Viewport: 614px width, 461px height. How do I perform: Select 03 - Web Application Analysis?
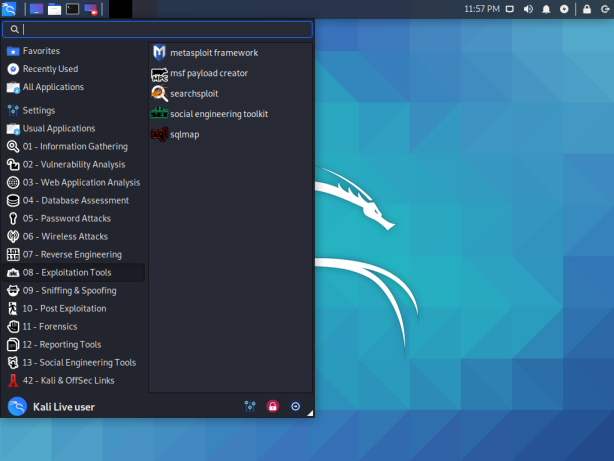point(74,183)
